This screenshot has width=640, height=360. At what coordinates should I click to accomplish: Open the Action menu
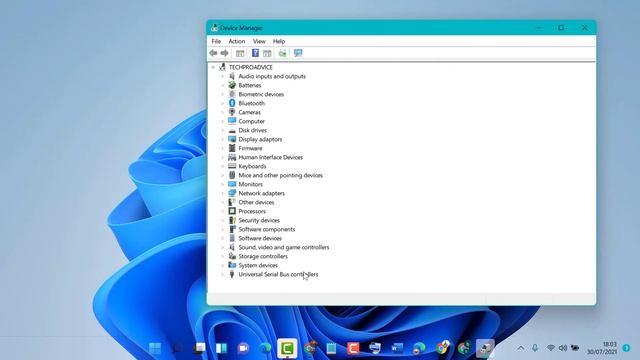click(x=237, y=41)
